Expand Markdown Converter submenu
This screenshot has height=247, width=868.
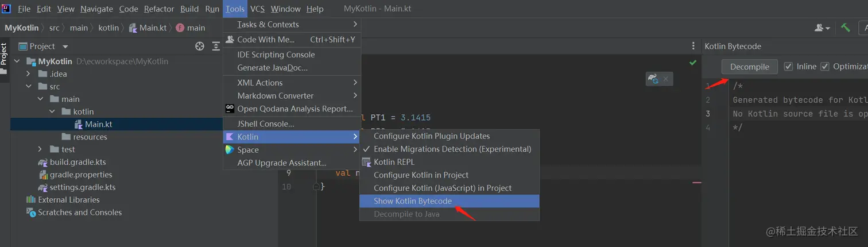[292, 95]
